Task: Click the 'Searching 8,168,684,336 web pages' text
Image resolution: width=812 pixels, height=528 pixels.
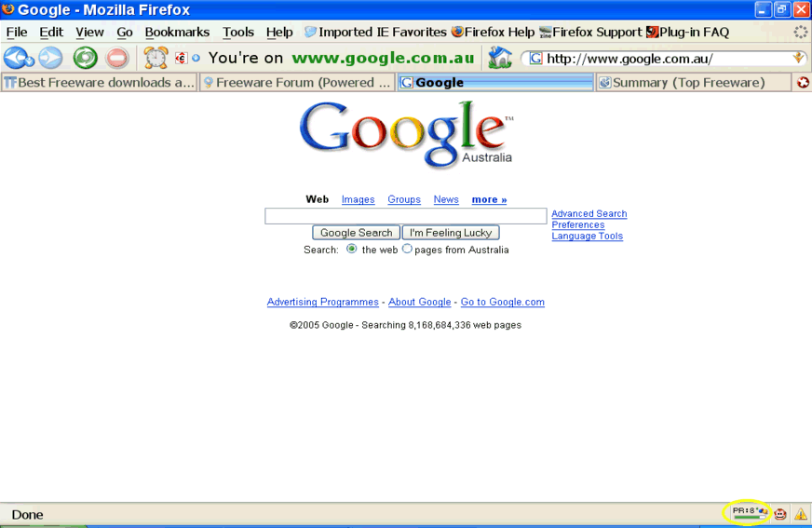Action: click(441, 325)
